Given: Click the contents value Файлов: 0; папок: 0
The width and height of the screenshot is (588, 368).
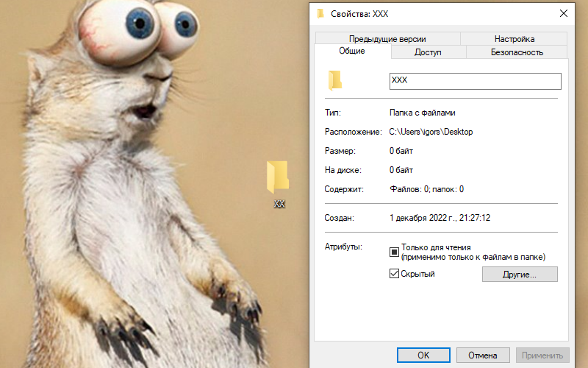Looking at the screenshot, I should tap(427, 189).
